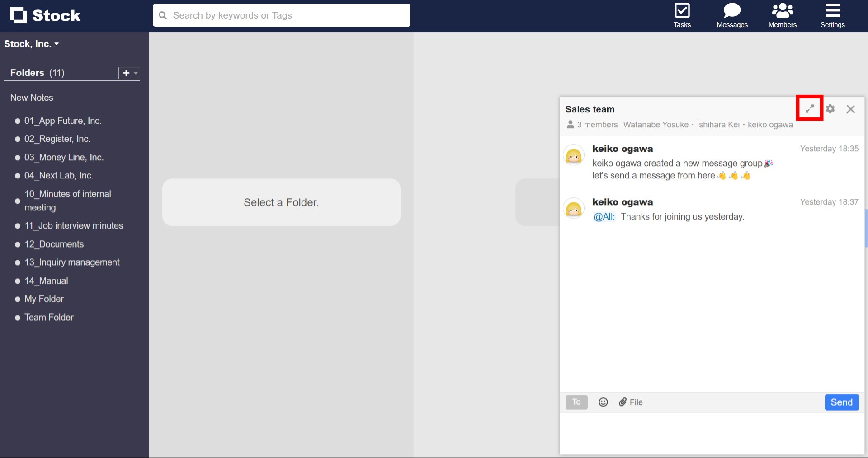Image resolution: width=868 pixels, height=458 pixels.
Task: Click the Stock logo
Action: pos(45,15)
